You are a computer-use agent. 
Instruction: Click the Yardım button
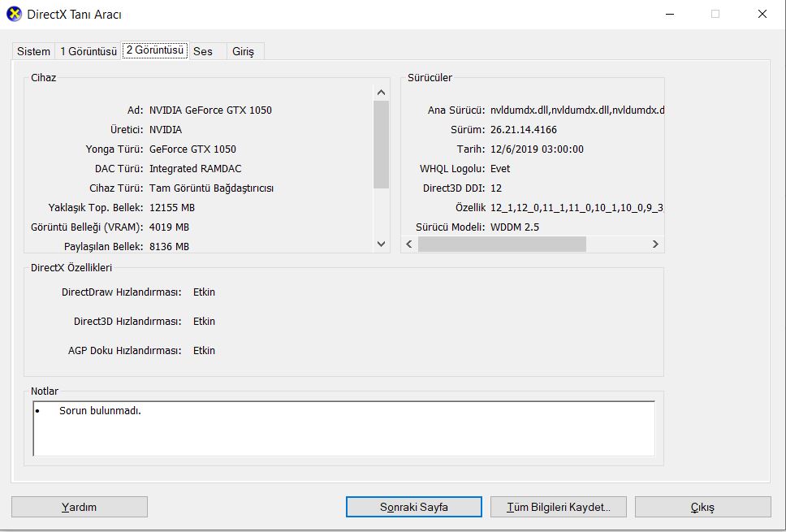(80, 507)
